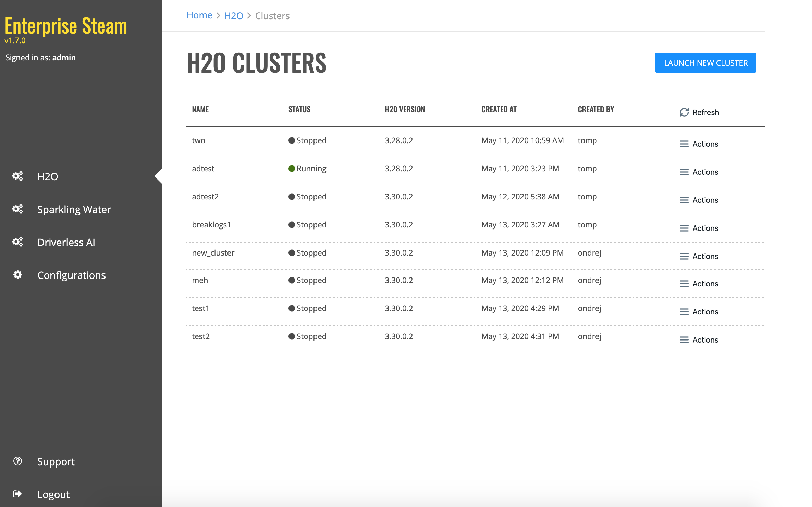Click the hamburger icon for adtest row
This screenshot has width=812, height=507.
[684, 172]
